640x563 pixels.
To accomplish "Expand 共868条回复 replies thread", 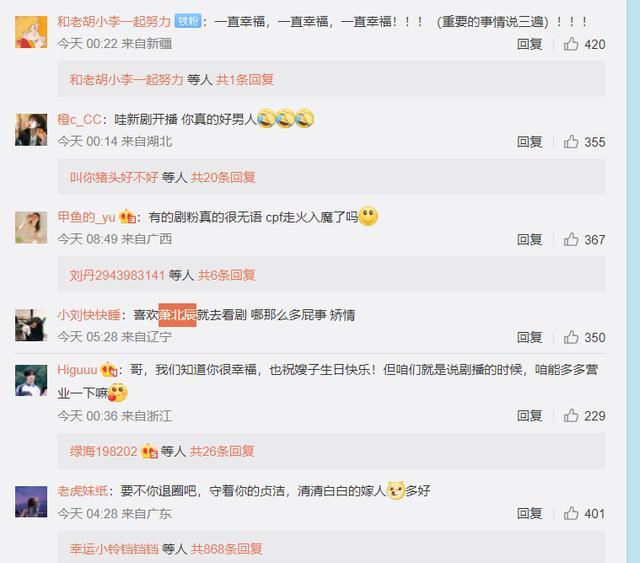I will point(227,549).
